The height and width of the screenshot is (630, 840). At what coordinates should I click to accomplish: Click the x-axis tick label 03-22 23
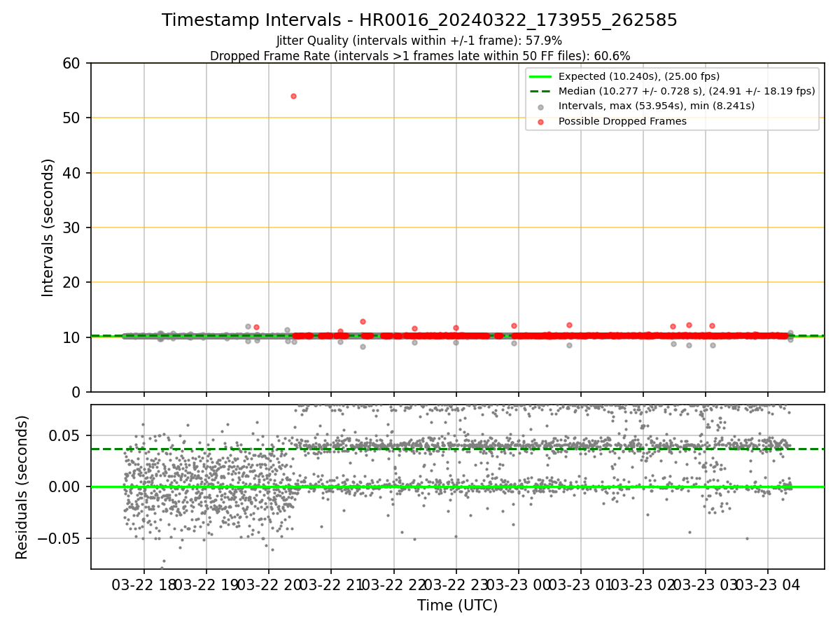click(x=456, y=585)
